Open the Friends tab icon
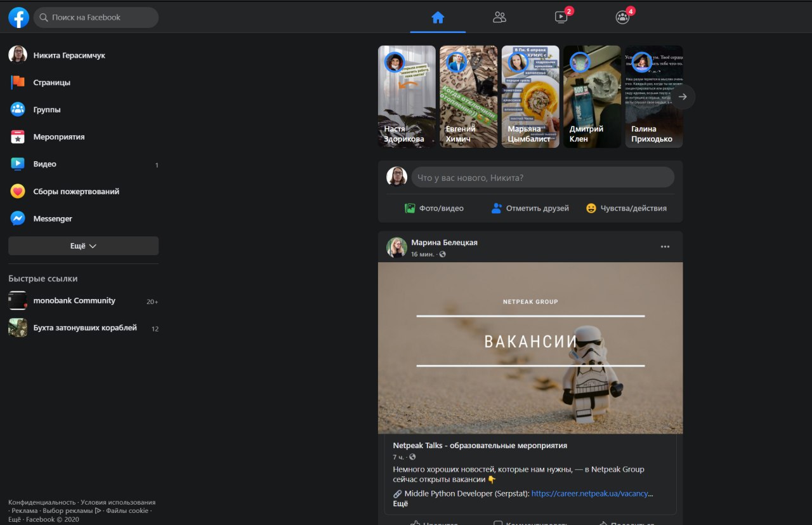The height and width of the screenshot is (525, 812). click(x=499, y=17)
